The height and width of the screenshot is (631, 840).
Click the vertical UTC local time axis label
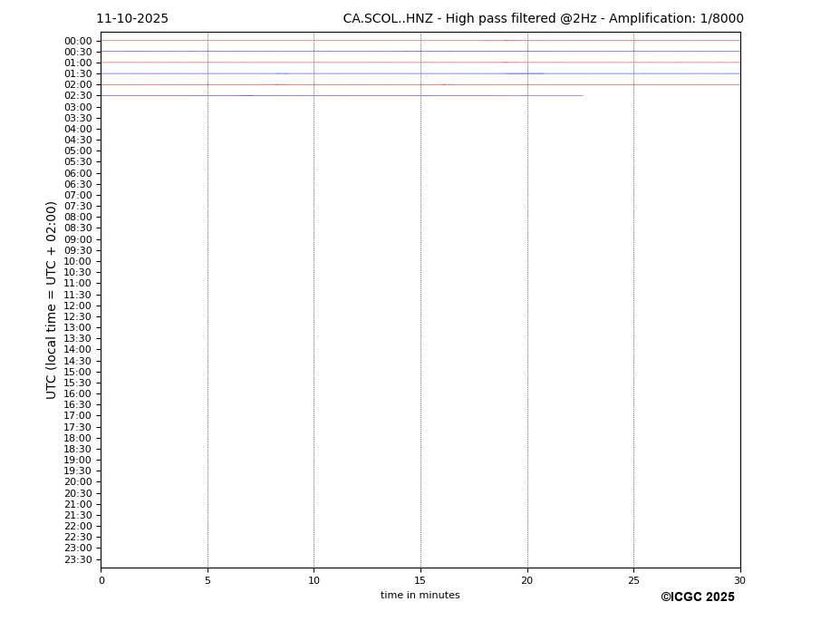[53, 300]
